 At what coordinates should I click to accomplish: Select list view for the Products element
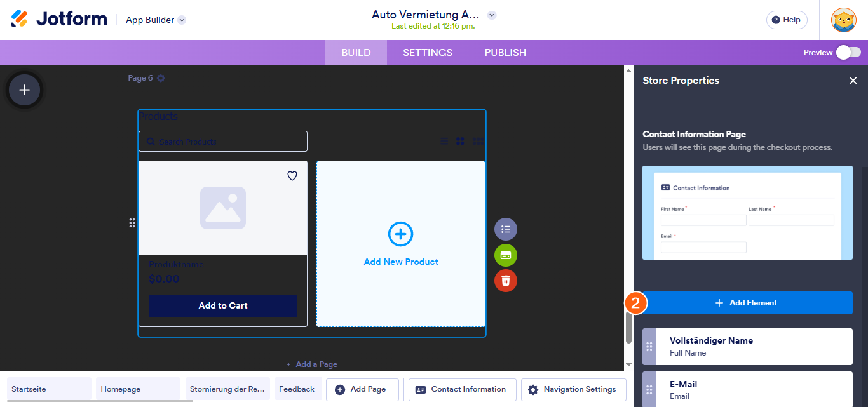[x=444, y=141]
